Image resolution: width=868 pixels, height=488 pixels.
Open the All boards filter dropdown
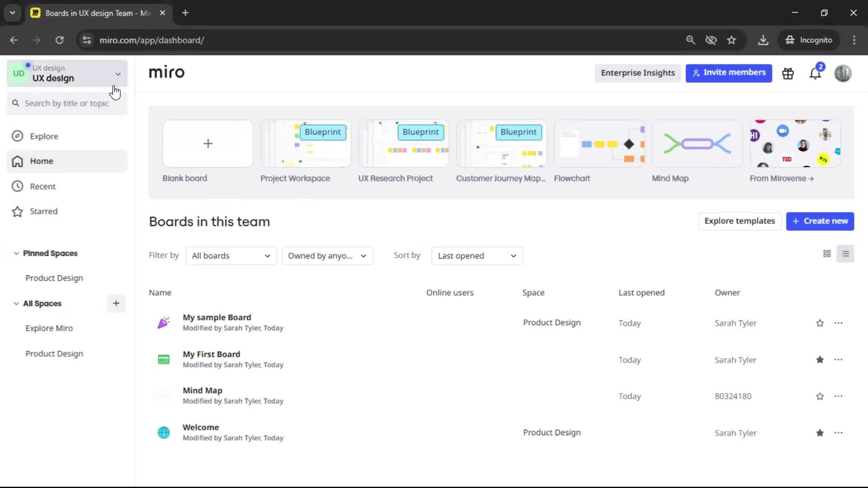(x=231, y=256)
